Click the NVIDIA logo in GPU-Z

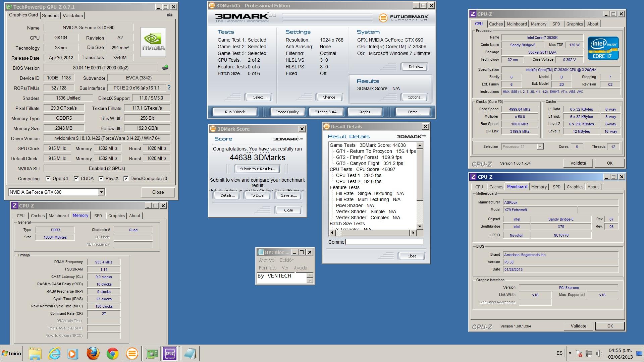tap(153, 42)
